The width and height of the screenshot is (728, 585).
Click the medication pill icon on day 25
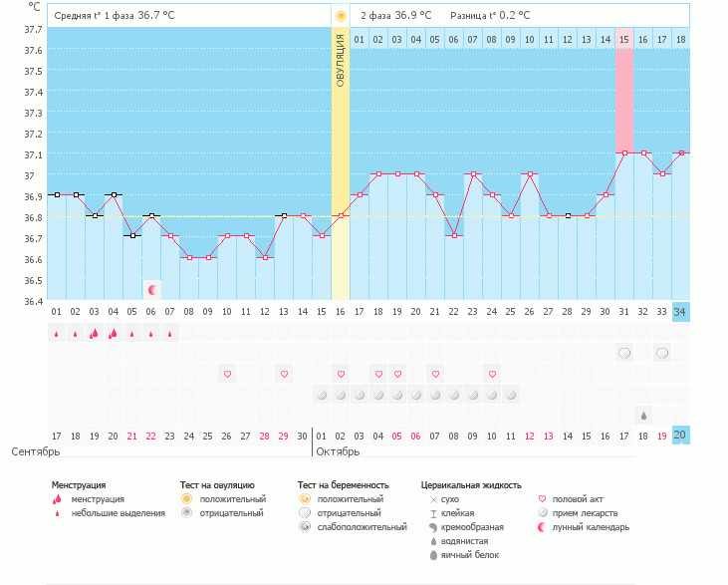[511, 395]
